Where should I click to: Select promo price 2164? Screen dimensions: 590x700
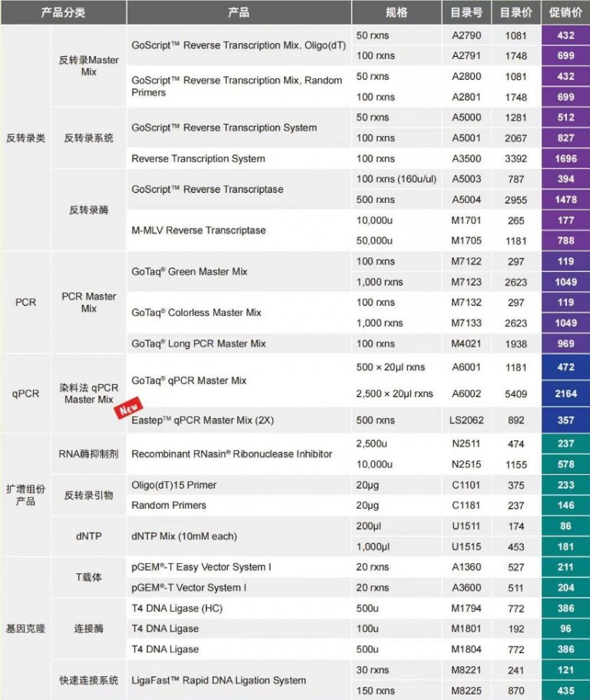[x=566, y=393]
